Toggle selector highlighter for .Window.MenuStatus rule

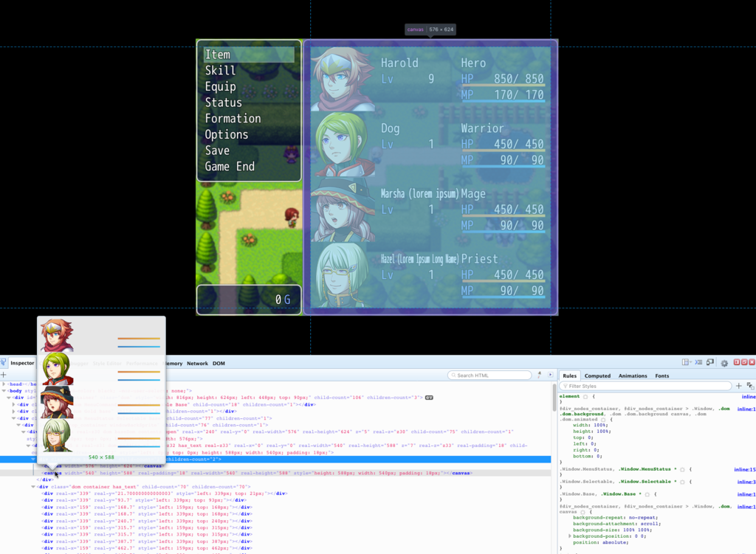(x=682, y=469)
